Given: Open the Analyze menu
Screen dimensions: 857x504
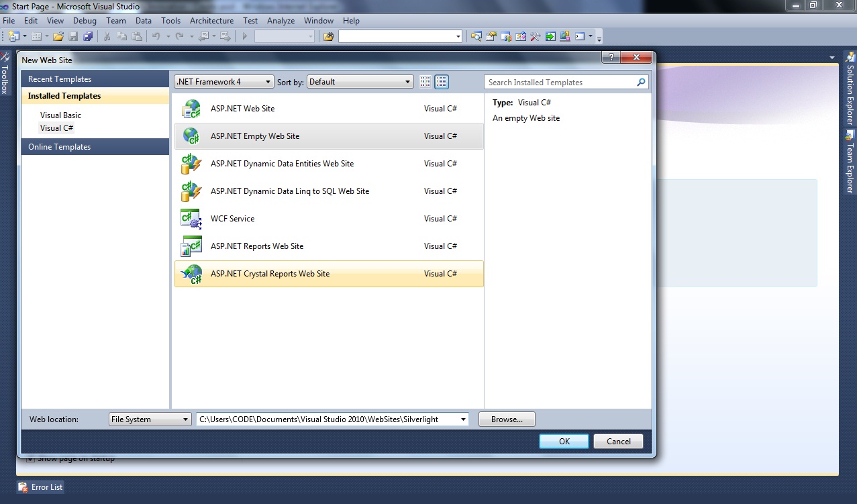Looking at the screenshot, I should pos(281,21).
